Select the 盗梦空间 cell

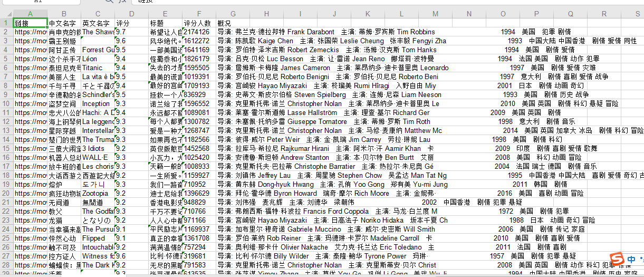pos(64,103)
